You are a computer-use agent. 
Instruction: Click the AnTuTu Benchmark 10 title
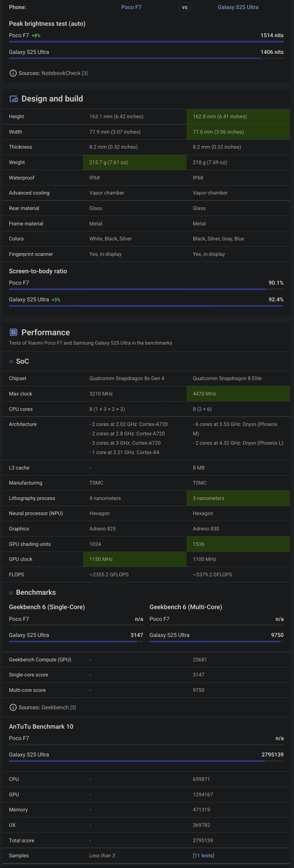pos(41,726)
